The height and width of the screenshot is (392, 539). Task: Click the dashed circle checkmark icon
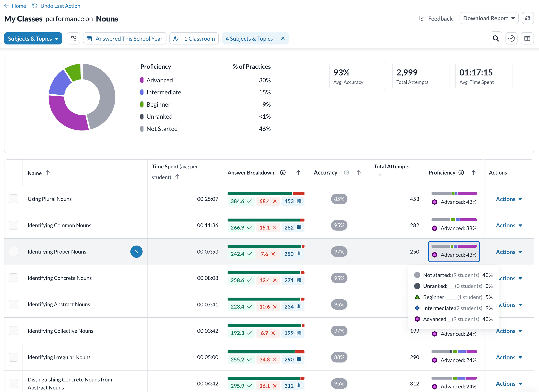click(x=511, y=39)
